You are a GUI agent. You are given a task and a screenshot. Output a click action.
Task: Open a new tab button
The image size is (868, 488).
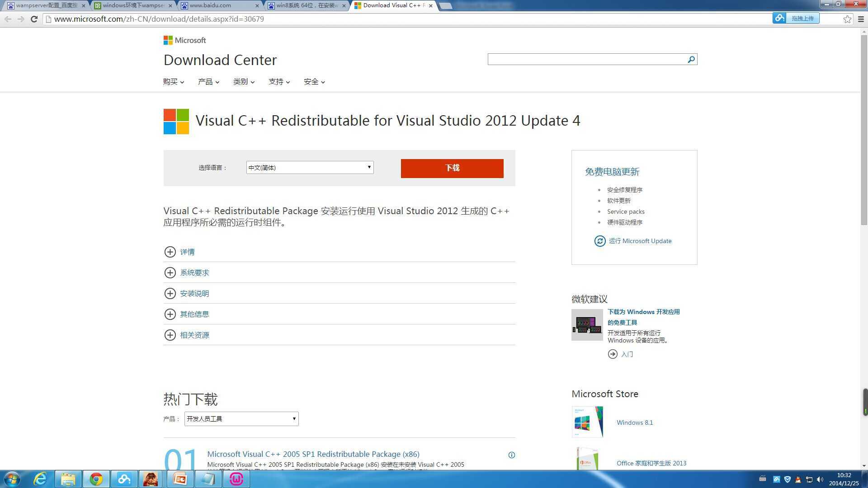446,6
